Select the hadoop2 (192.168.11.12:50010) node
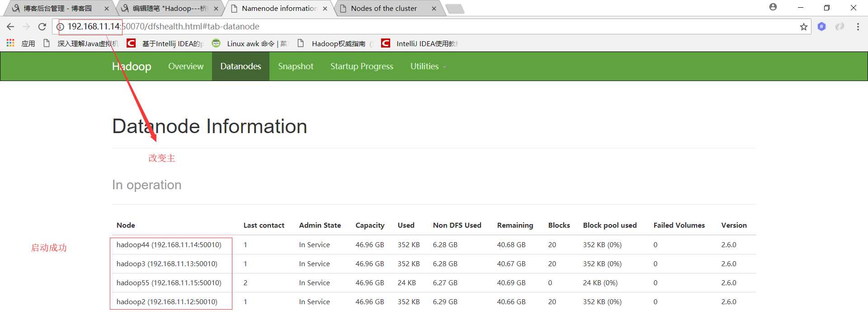Image resolution: width=868 pixels, height=335 pixels. [167, 301]
